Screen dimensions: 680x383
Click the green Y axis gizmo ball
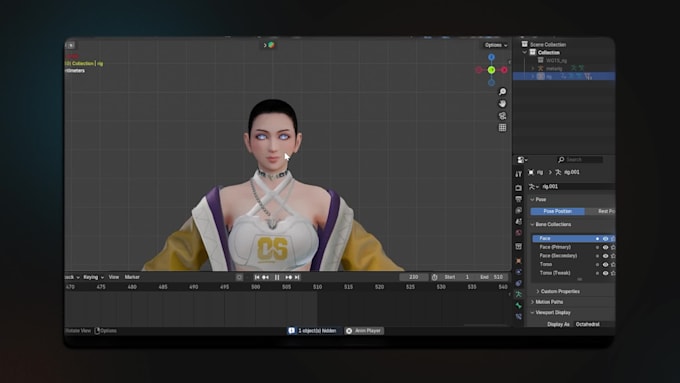coord(491,70)
